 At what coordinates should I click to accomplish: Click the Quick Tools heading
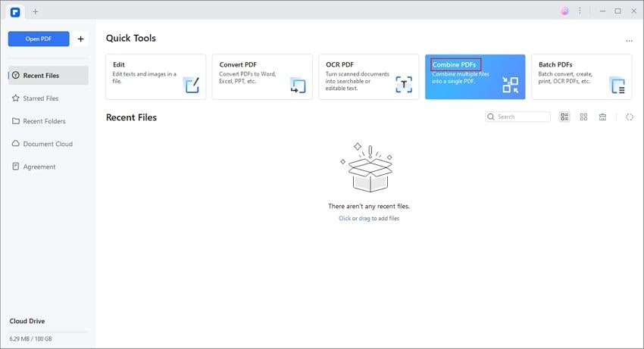[x=131, y=38]
